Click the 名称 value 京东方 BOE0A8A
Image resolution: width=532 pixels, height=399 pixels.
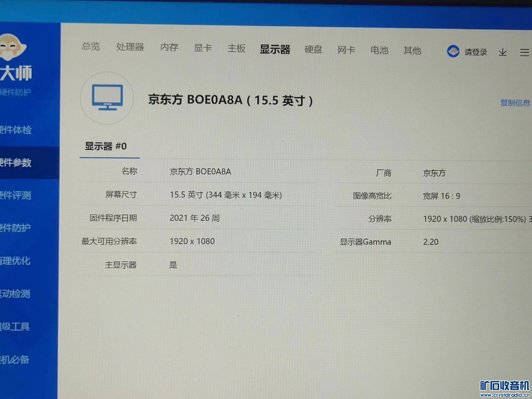click(201, 172)
